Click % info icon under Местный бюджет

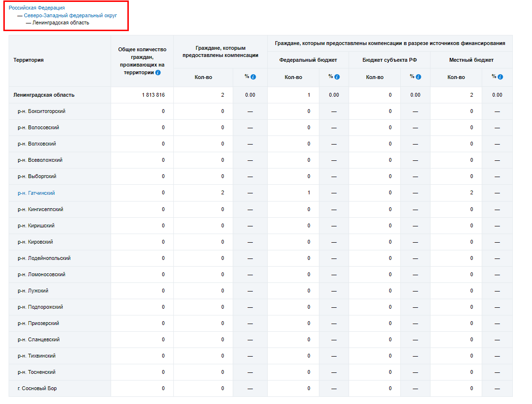[x=500, y=77]
